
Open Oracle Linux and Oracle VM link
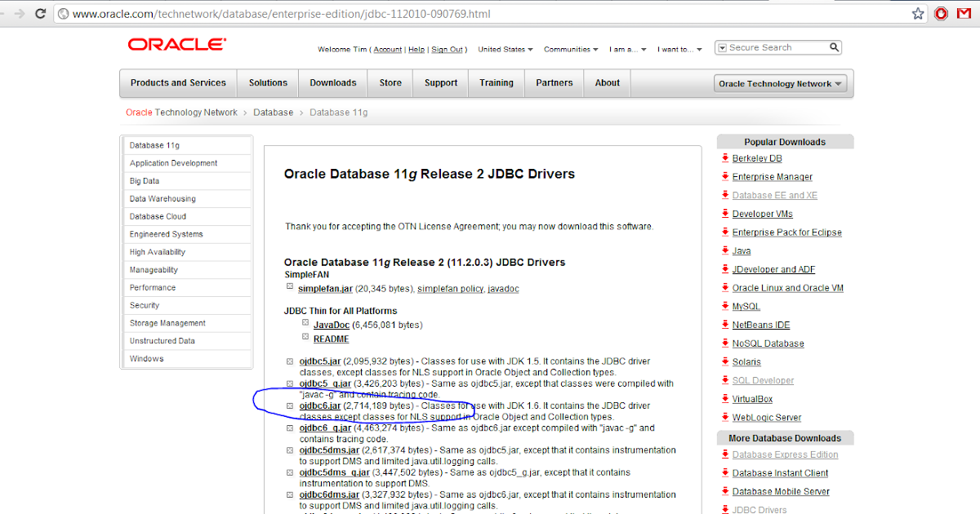(x=788, y=288)
